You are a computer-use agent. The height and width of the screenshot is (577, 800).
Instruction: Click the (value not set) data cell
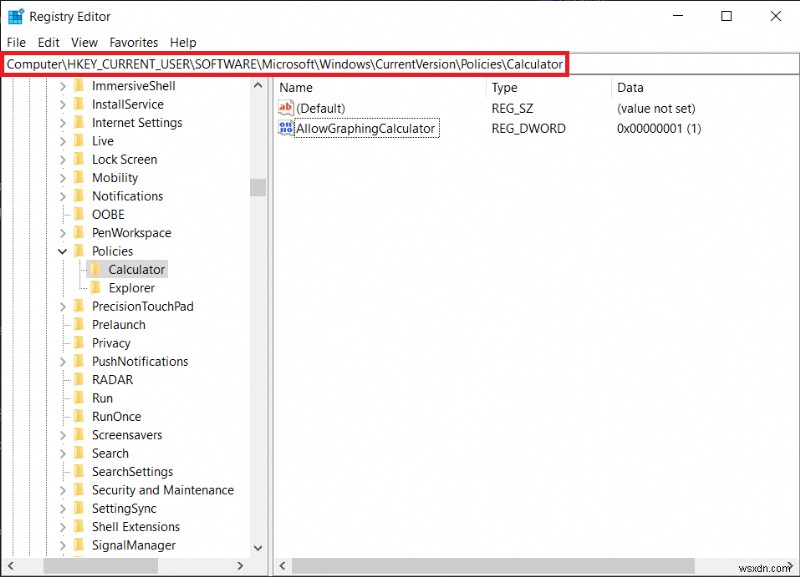[656, 108]
